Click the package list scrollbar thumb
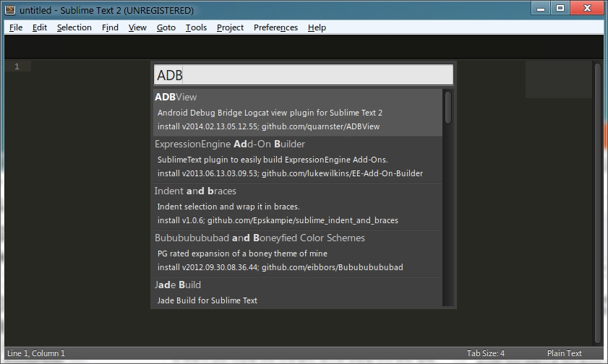 tap(448, 108)
